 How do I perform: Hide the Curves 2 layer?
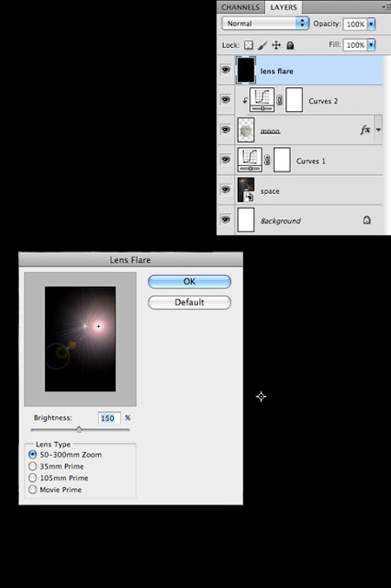coord(225,100)
